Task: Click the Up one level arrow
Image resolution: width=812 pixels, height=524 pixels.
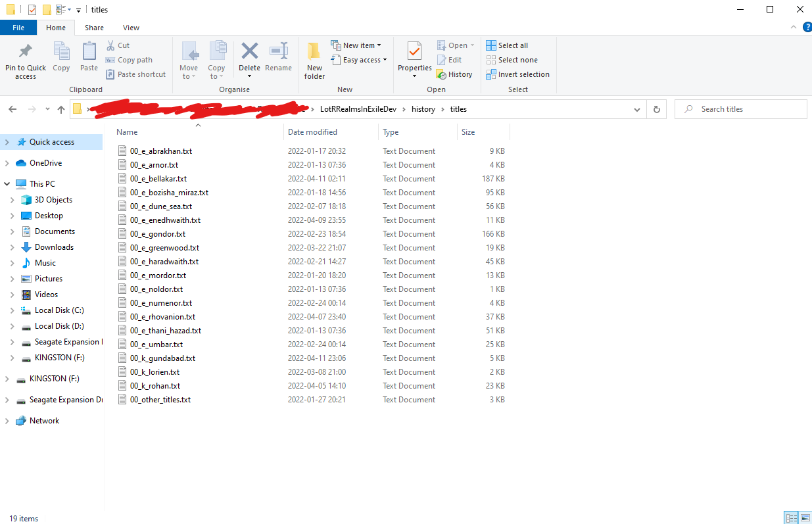Action: [x=61, y=109]
